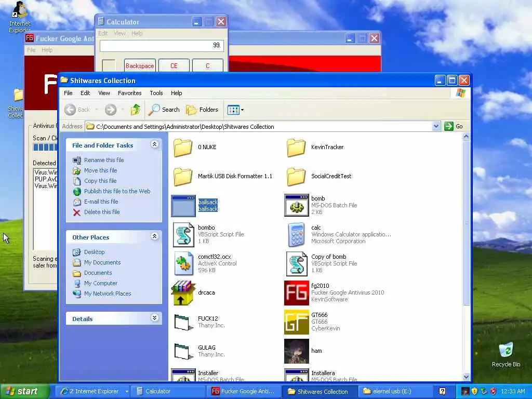The width and height of the screenshot is (532, 399).
Task: Open the Views dropdown button
Action: pyautogui.click(x=235, y=110)
